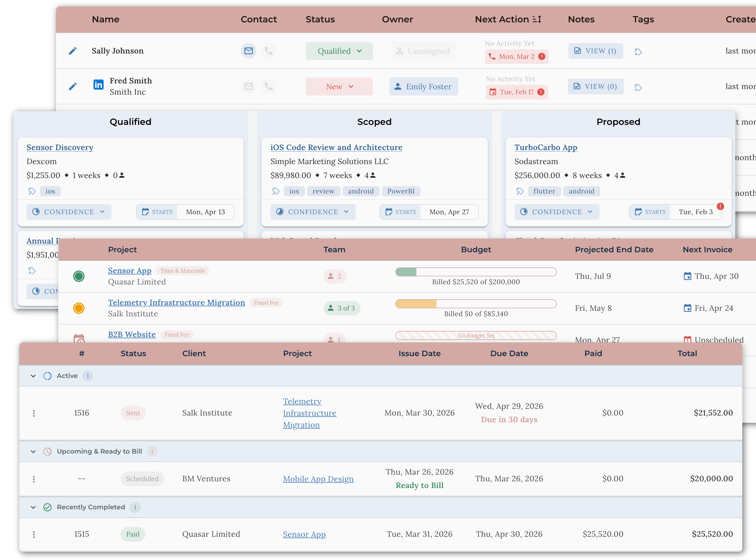Click the Unassigned owner icon for Sally Johnson
756x560 pixels.
click(400, 51)
